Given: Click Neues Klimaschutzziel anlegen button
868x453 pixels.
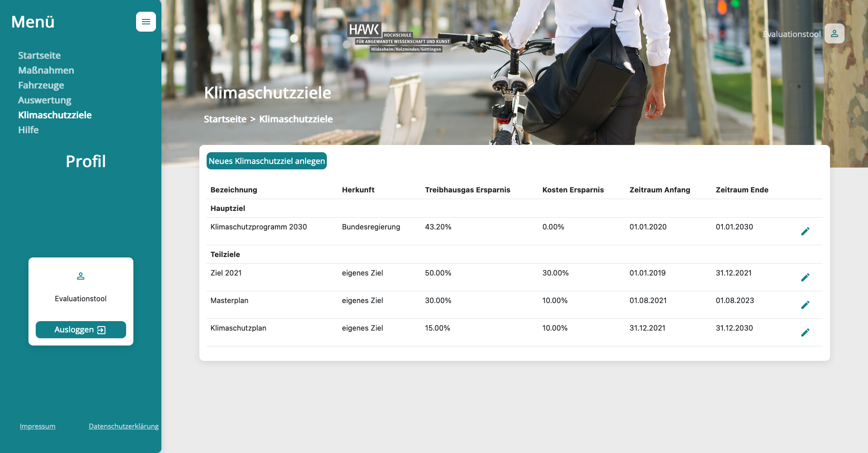Looking at the screenshot, I should (267, 161).
